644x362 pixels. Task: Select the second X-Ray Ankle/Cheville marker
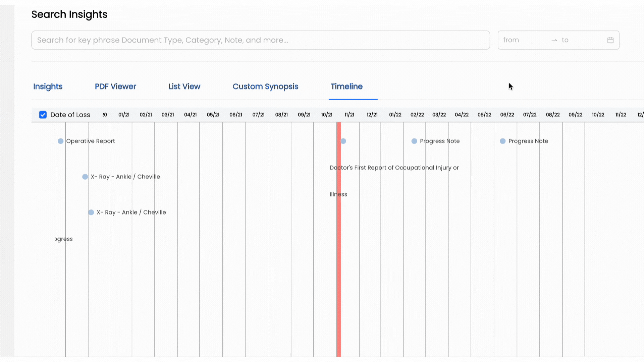tap(91, 212)
